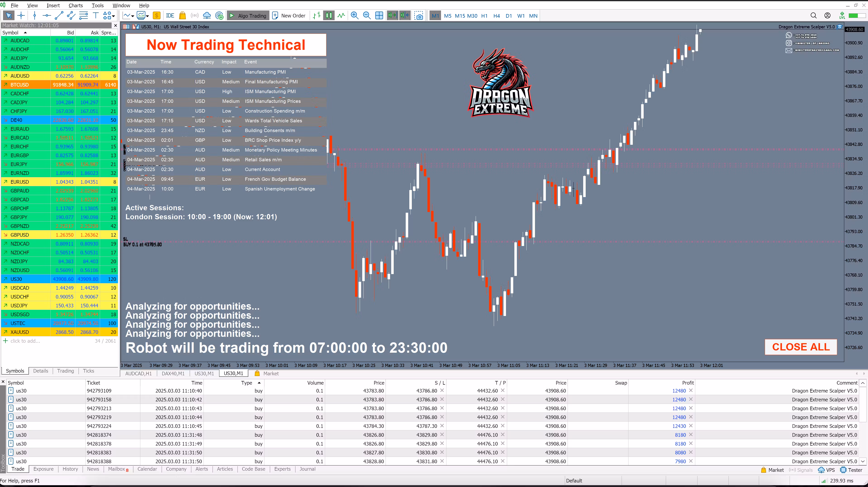Select the vertical line drawing tool

pyautogui.click(x=34, y=15)
